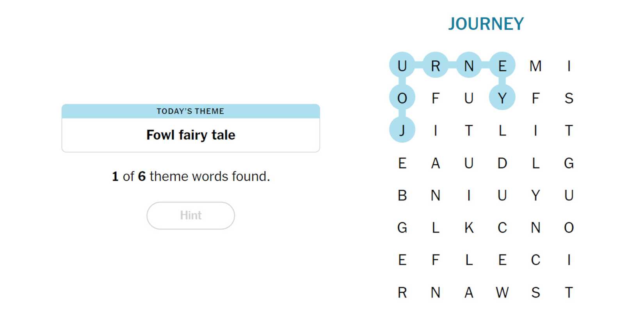
Task: Select the highlighted letter U starting JOURNEY
Action: tap(402, 65)
